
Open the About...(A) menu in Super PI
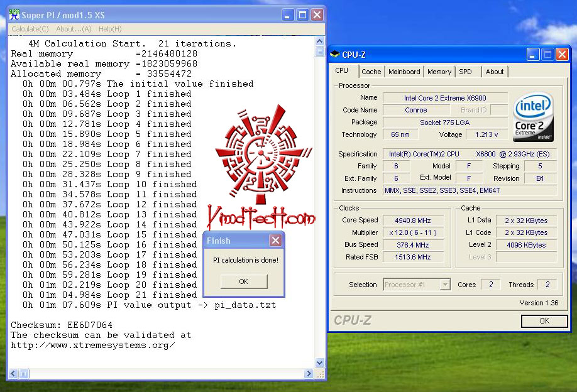click(x=74, y=29)
